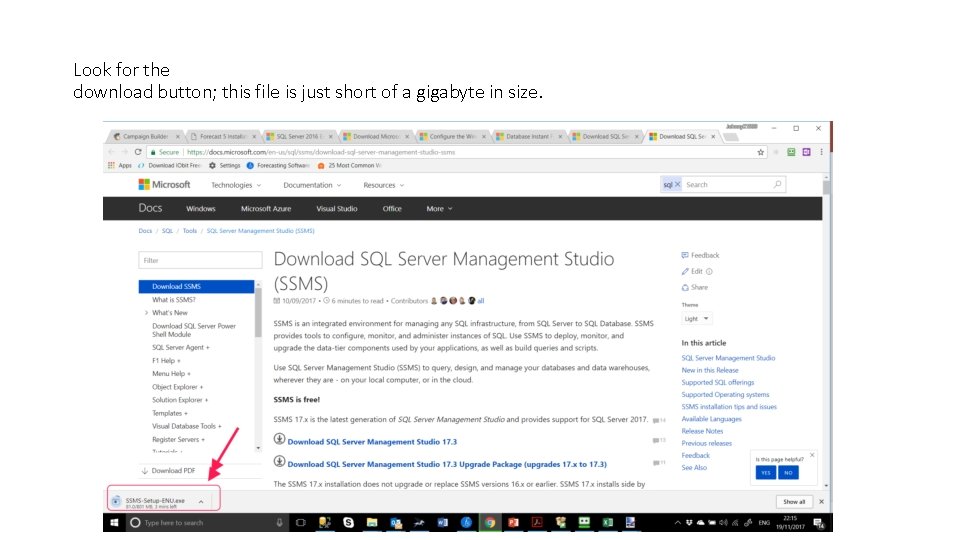The image size is (960, 540).
Task: Remove the sql search scope tag
Action: pyautogui.click(x=677, y=184)
